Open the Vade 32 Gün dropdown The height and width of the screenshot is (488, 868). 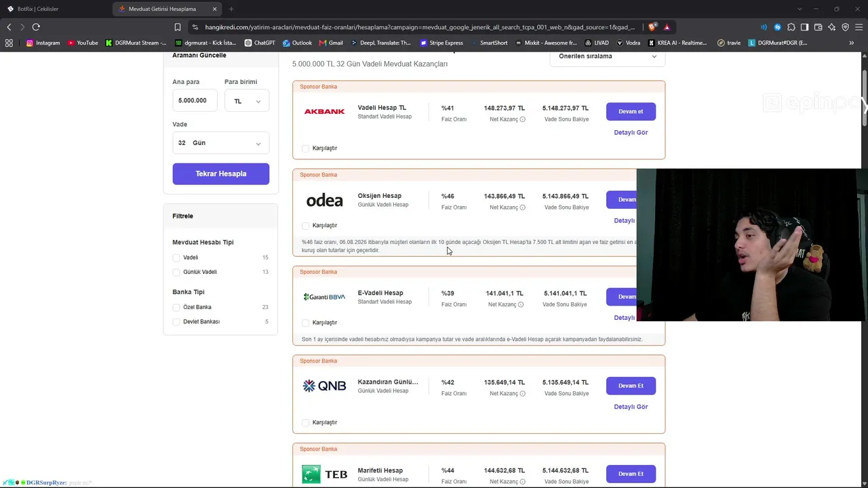tap(220, 143)
